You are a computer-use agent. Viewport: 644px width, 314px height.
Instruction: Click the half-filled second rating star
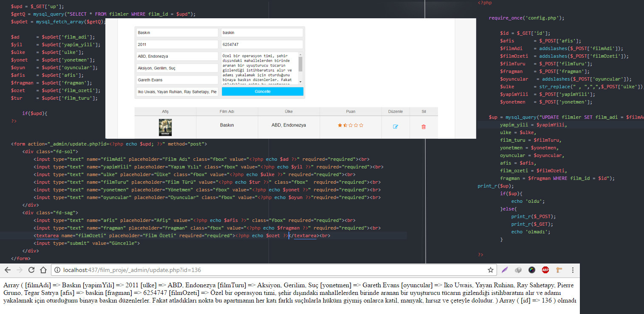[x=345, y=125]
